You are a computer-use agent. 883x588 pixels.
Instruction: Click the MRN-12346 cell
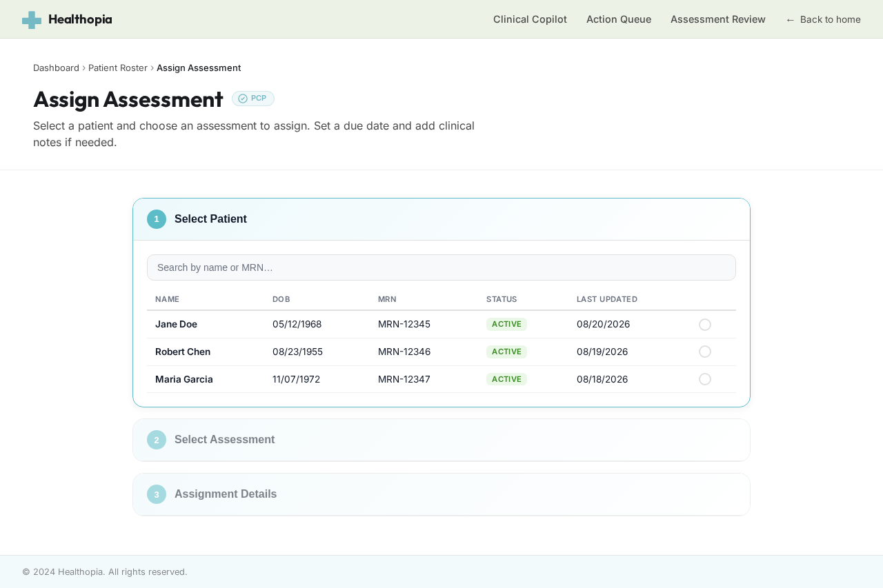pos(404,352)
